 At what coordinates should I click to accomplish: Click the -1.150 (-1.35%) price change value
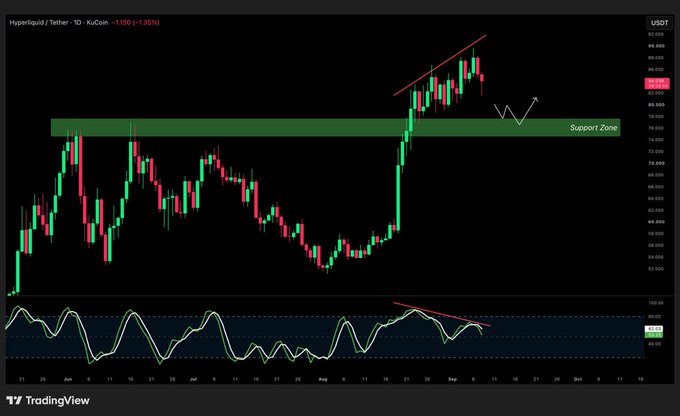(135, 22)
